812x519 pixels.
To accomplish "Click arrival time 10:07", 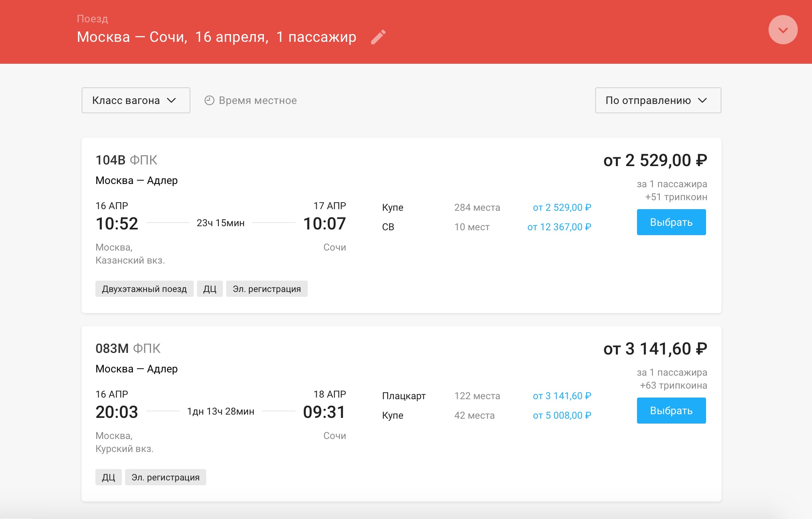I will point(324,224).
